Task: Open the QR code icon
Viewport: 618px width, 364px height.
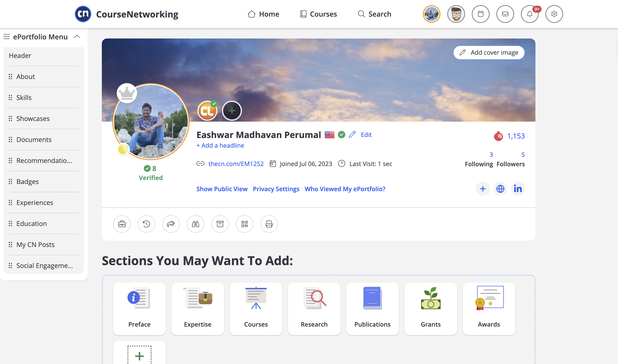Action: [245, 224]
